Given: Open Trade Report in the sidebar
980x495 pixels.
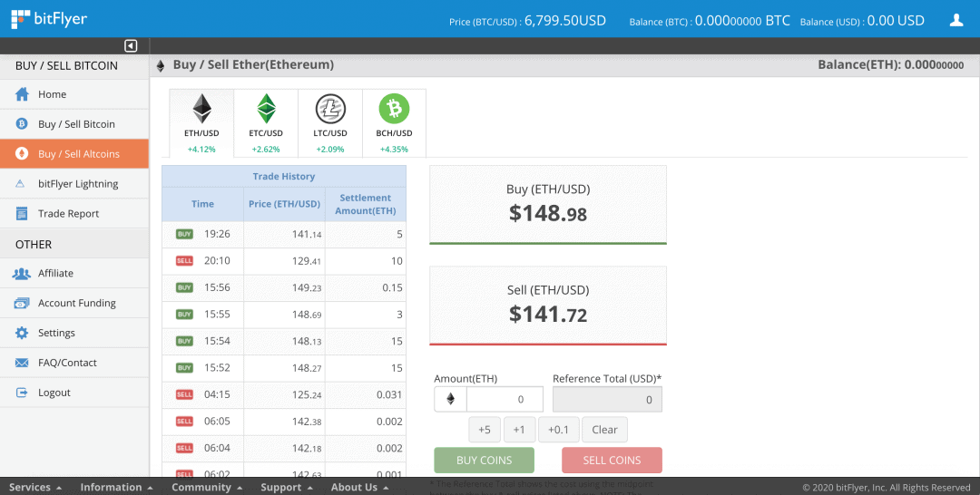Looking at the screenshot, I should pos(74,213).
